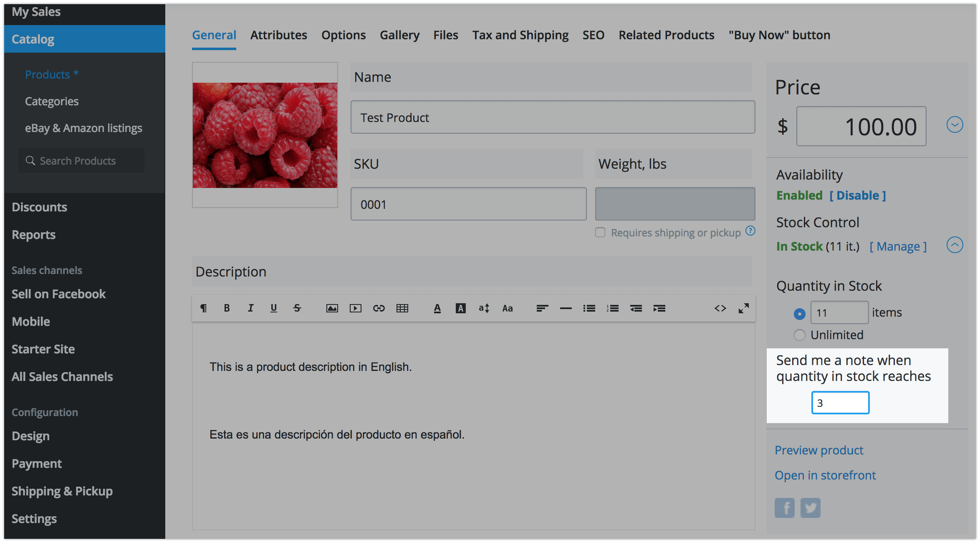Switch to the Attributes tab
This screenshot has height=543, width=980.
pos(278,35)
